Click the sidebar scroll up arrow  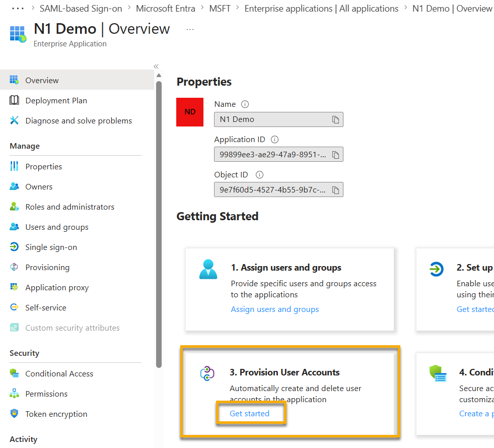(159, 76)
